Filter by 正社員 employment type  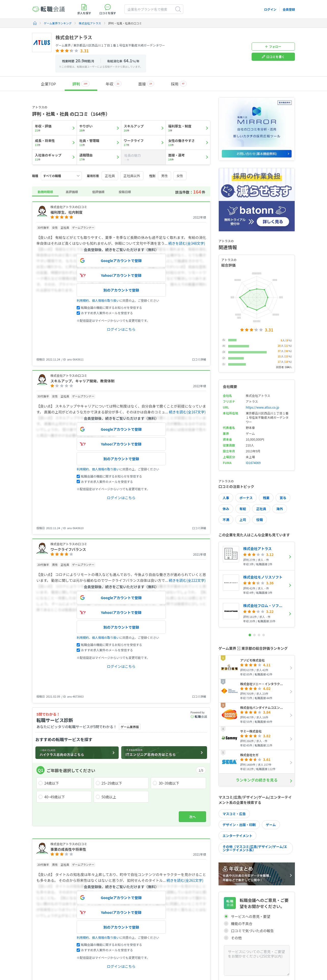110,176
